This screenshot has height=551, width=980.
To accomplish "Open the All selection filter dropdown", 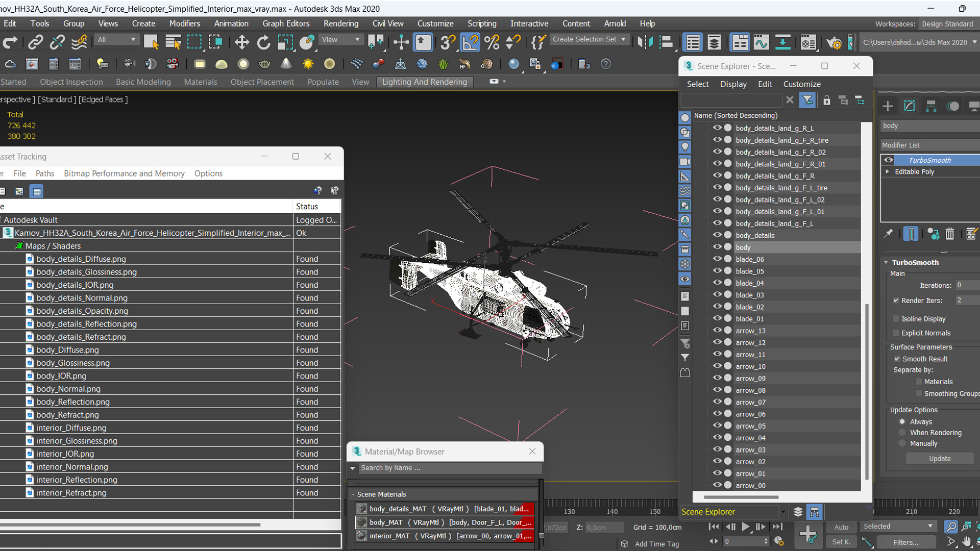I will click(117, 40).
